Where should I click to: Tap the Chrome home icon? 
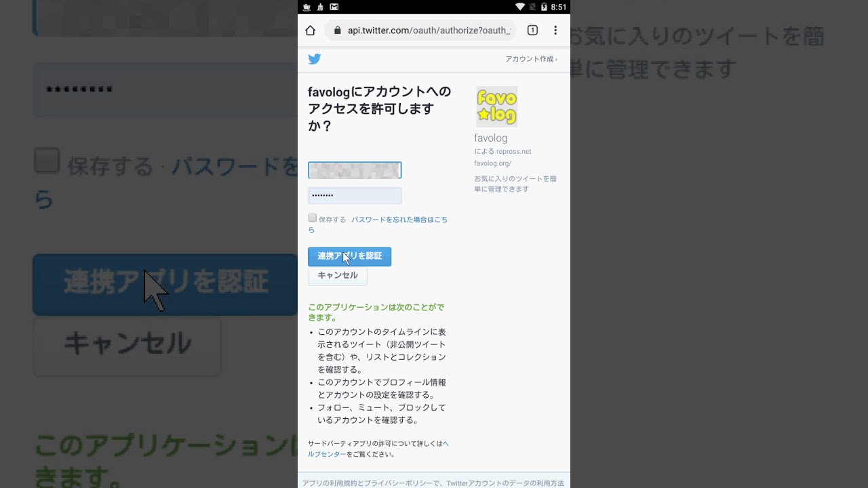311,30
